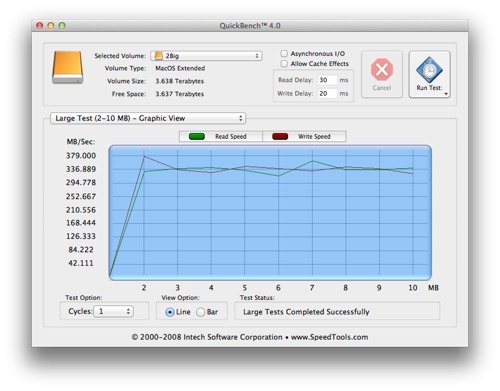
Task: Click the 'Read Speed' legend label
Action: click(231, 136)
